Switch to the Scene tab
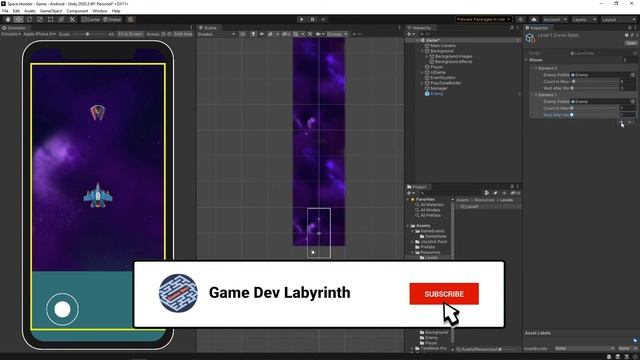The height and width of the screenshot is (360, 640). tap(208, 28)
